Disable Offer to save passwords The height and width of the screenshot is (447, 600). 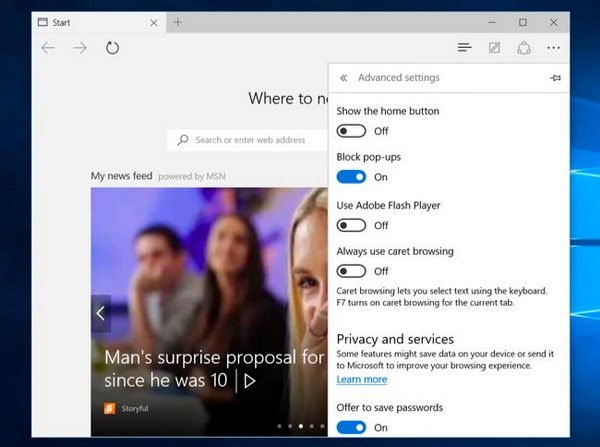coord(351,427)
